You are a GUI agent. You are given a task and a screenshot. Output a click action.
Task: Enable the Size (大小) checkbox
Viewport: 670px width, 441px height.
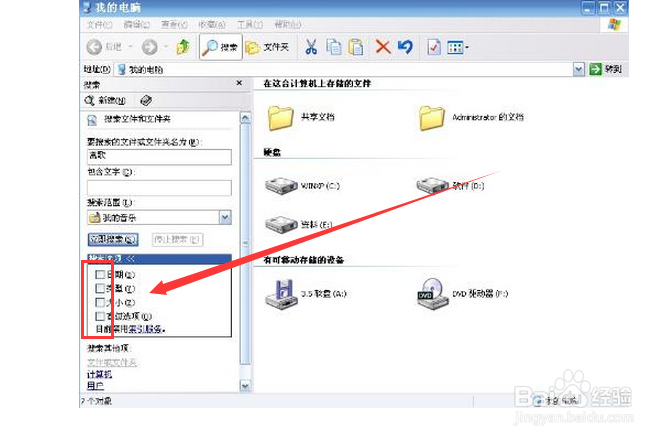tap(100, 303)
